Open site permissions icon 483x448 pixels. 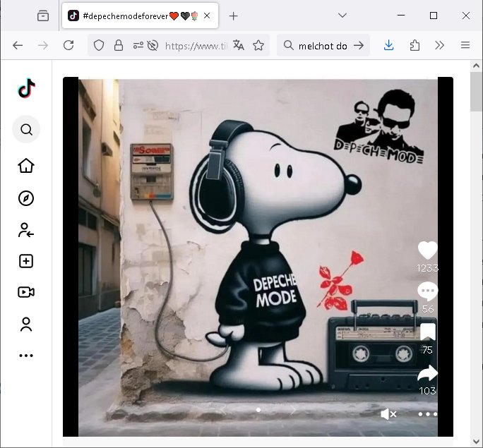(x=138, y=46)
